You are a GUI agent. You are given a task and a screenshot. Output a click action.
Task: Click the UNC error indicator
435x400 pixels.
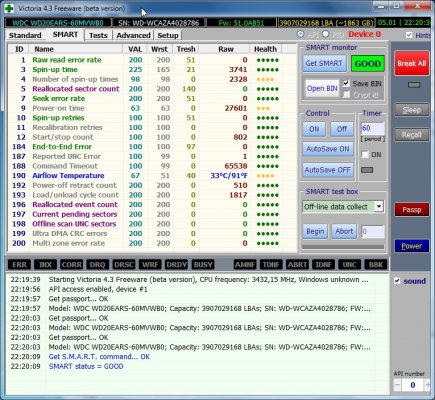[x=350, y=265]
